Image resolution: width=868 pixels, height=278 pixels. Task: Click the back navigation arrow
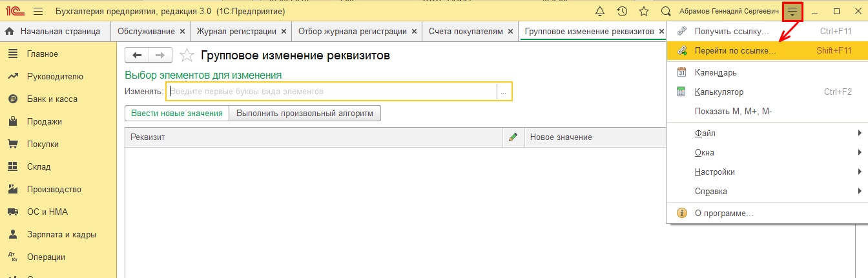point(137,55)
